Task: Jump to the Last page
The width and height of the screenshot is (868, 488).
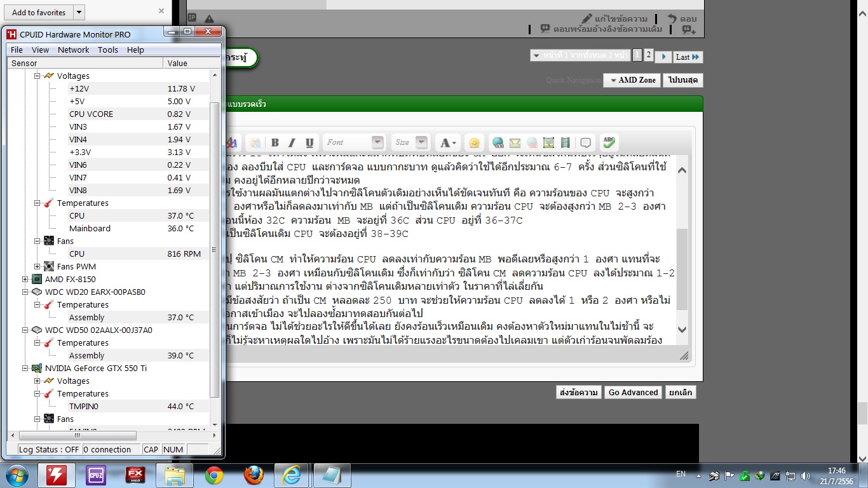Action: tap(688, 57)
